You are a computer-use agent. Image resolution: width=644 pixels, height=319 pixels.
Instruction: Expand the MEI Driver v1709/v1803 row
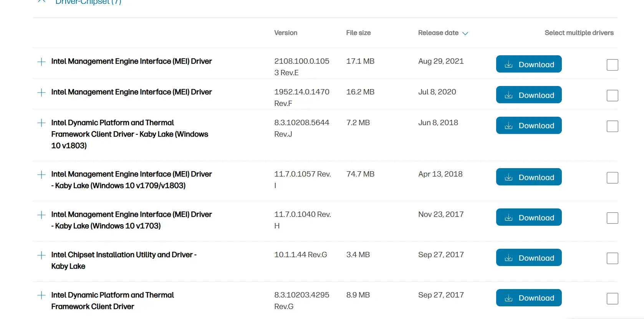click(41, 175)
